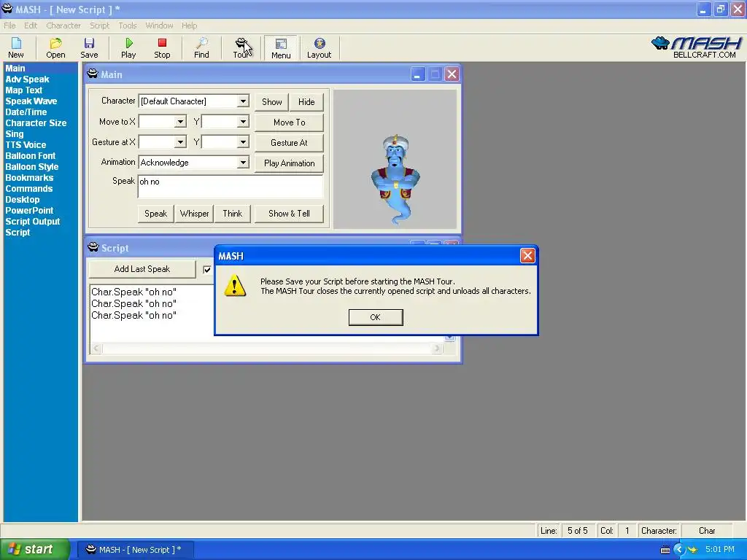Click the Script window title icon
The height and width of the screenshot is (560, 747).
point(93,247)
